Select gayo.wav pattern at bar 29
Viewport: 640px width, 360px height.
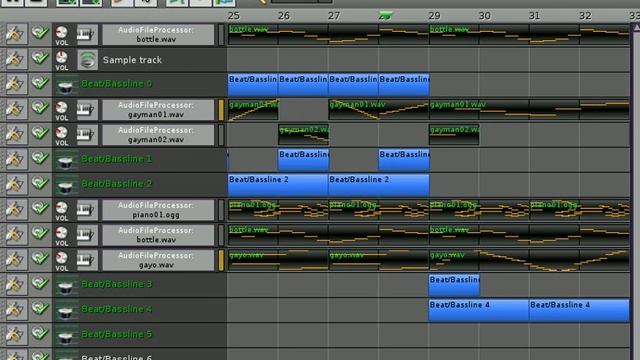pos(529,260)
